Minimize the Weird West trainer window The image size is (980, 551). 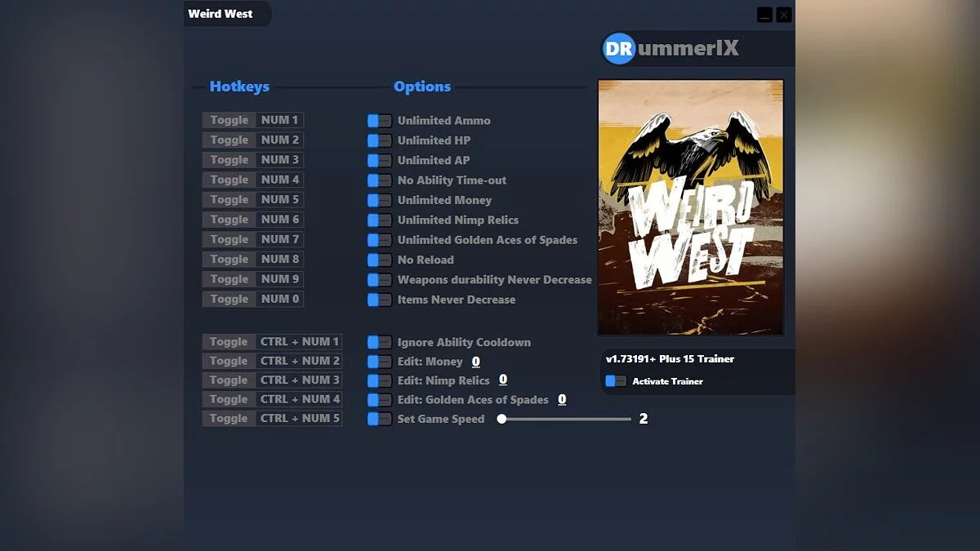click(764, 15)
